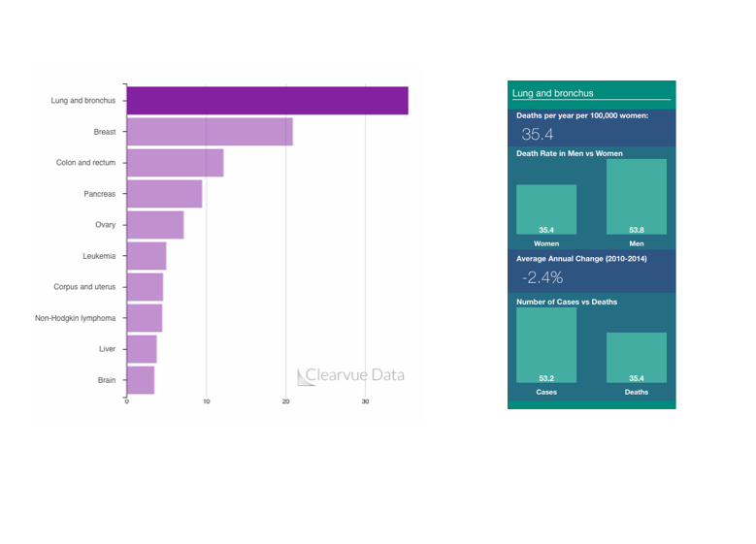
Task: Click the Cases bar in panel
Action: pyautogui.click(x=546, y=345)
